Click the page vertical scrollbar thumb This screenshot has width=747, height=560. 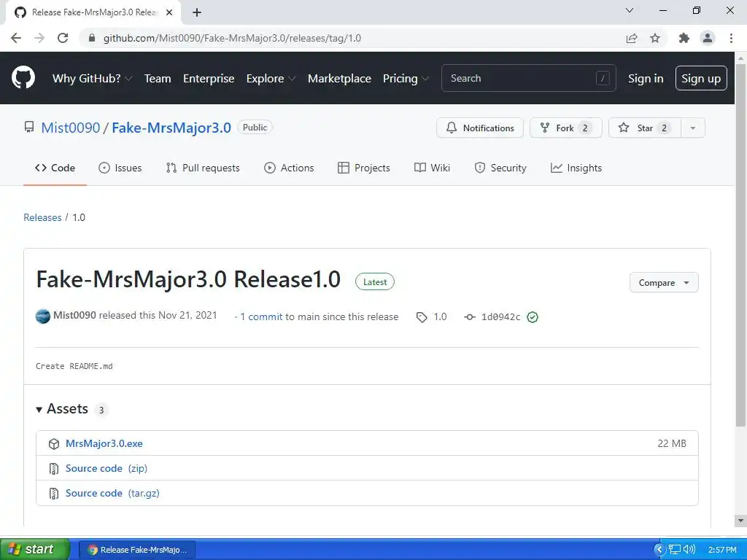[740, 245]
